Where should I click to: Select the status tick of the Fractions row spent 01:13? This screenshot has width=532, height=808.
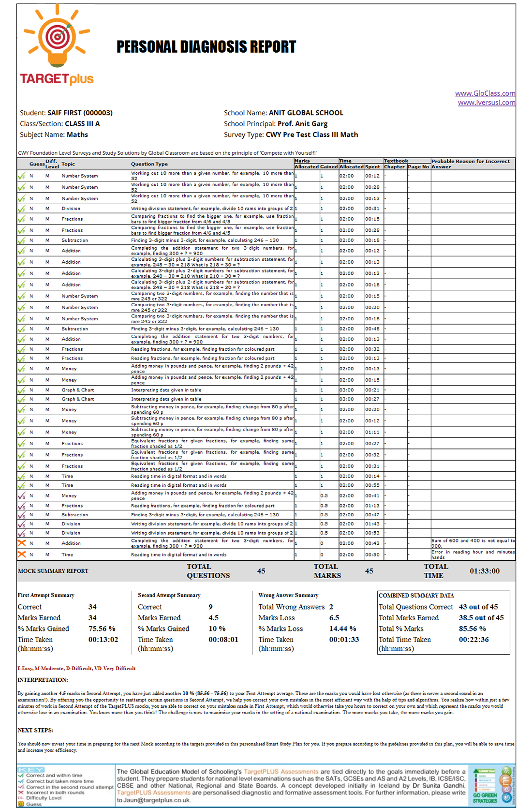point(22,506)
